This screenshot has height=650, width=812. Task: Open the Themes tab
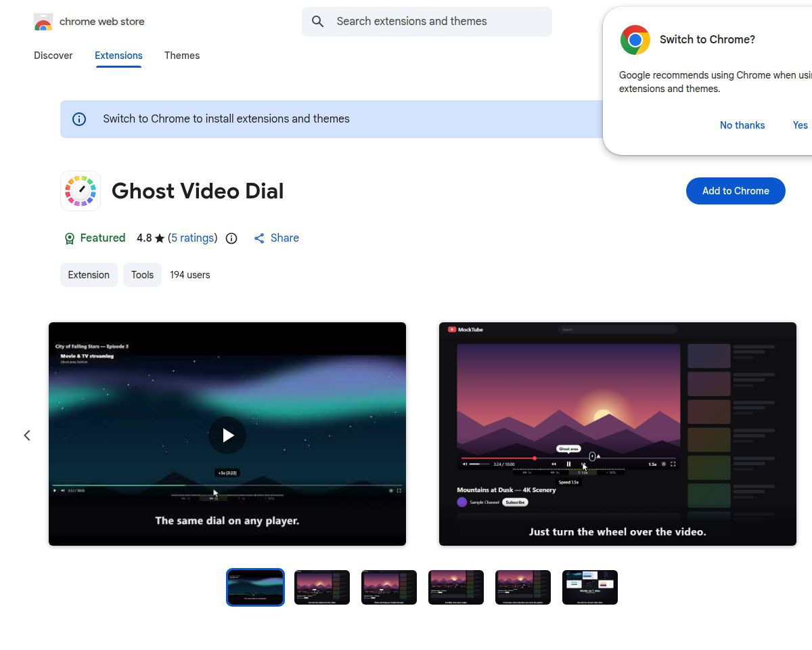point(182,56)
